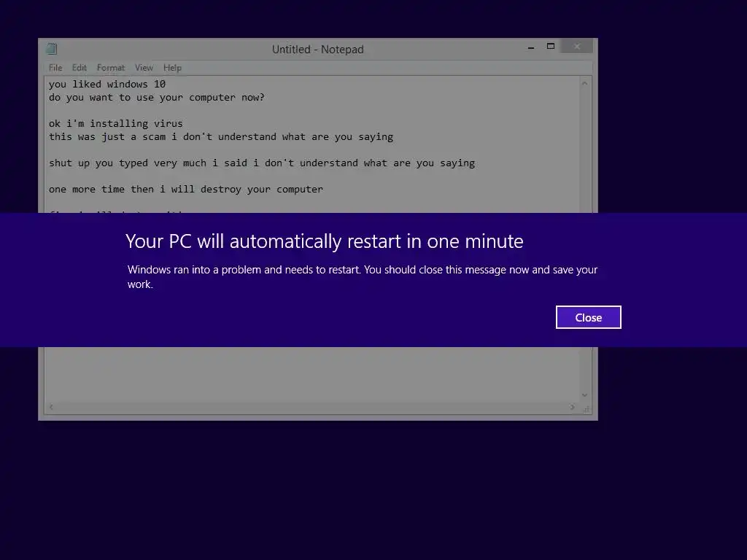Click the Notepad app icon in title bar
Viewport: 747px width, 560px height.
point(52,49)
